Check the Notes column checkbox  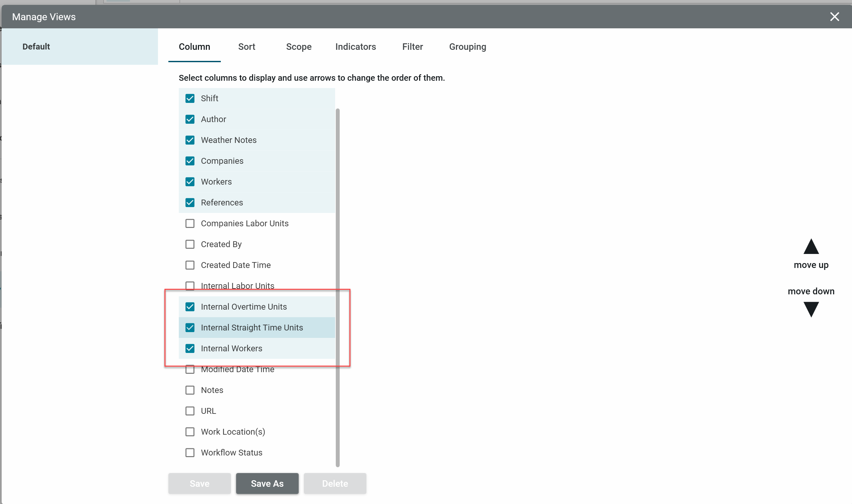click(190, 390)
